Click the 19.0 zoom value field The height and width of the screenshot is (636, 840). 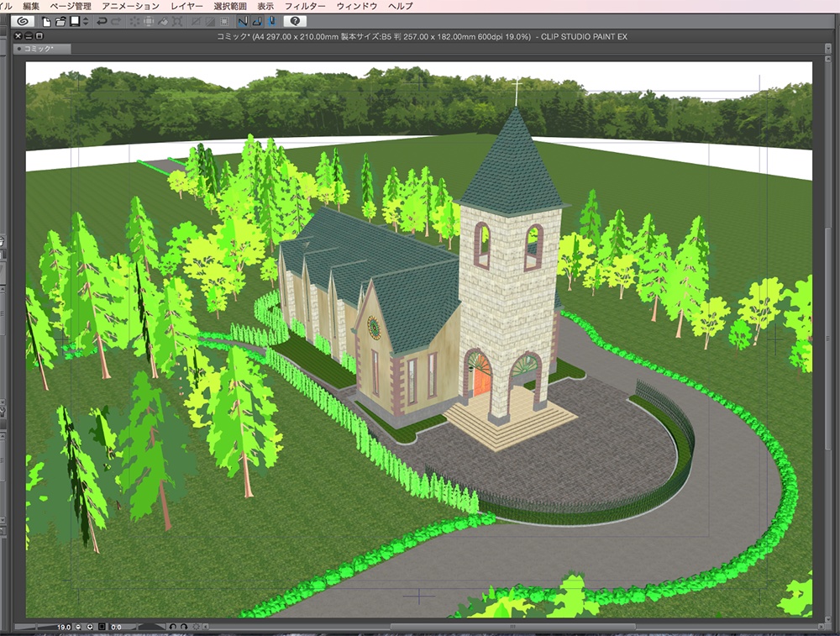click(64, 627)
